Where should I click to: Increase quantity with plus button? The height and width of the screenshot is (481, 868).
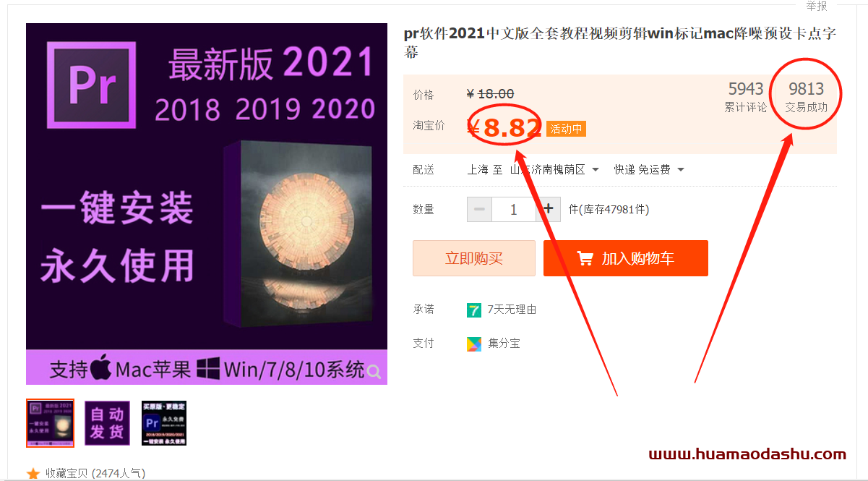549,210
